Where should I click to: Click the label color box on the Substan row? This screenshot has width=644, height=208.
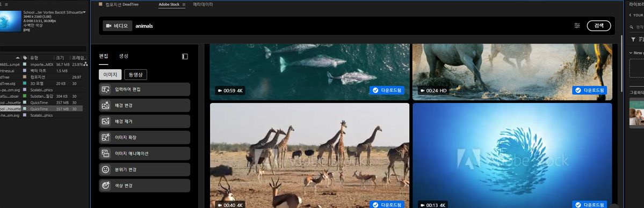tap(25, 96)
